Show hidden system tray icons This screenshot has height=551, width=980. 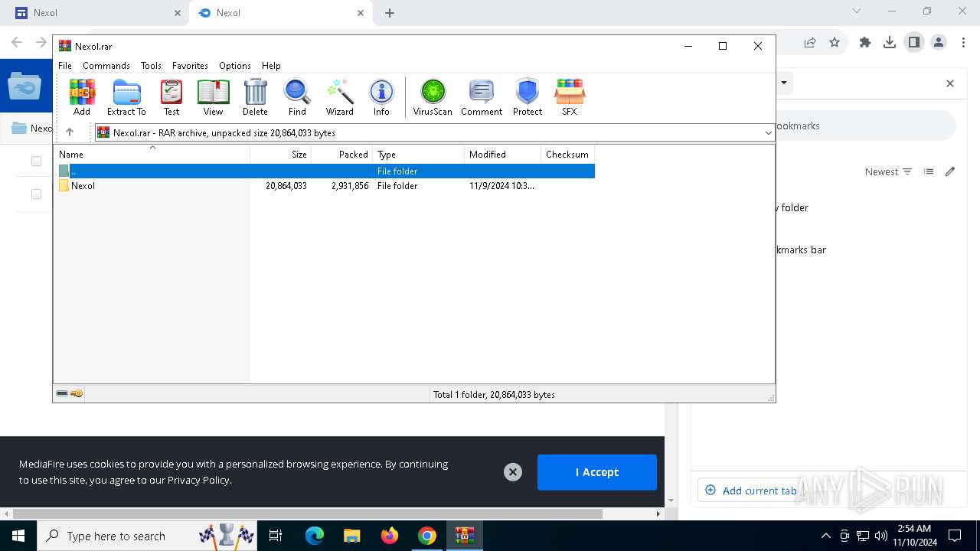[x=825, y=536]
